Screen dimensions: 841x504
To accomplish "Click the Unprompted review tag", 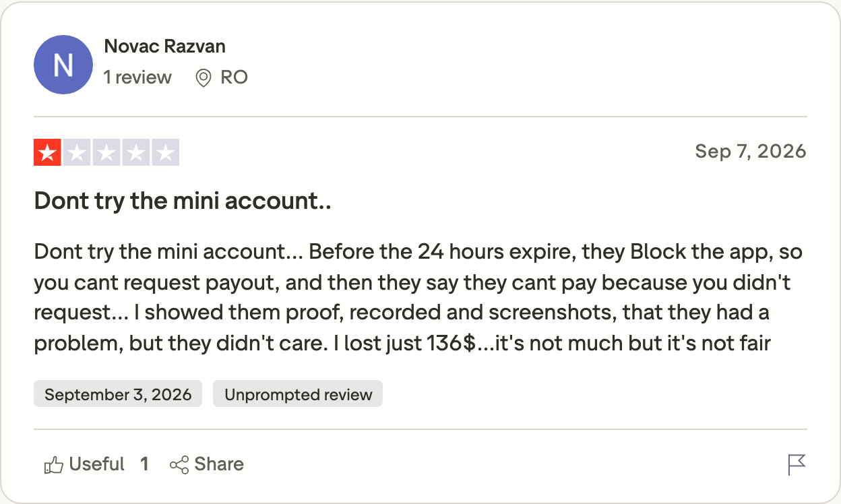I will [298, 394].
